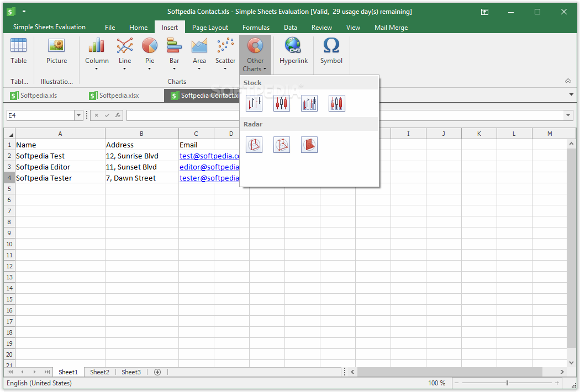The width and height of the screenshot is (580, 392).
Task: Switch to the Review tab
Action: point(321,28)
